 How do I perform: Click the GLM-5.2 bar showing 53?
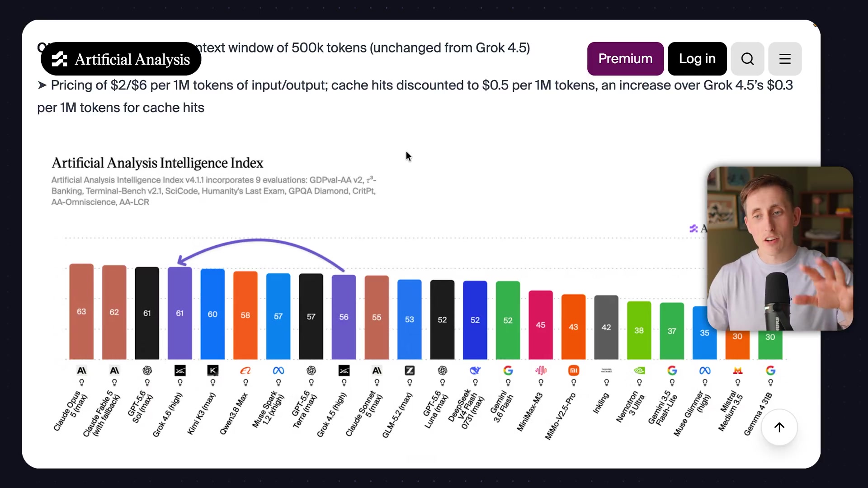[x=410, y=319]
